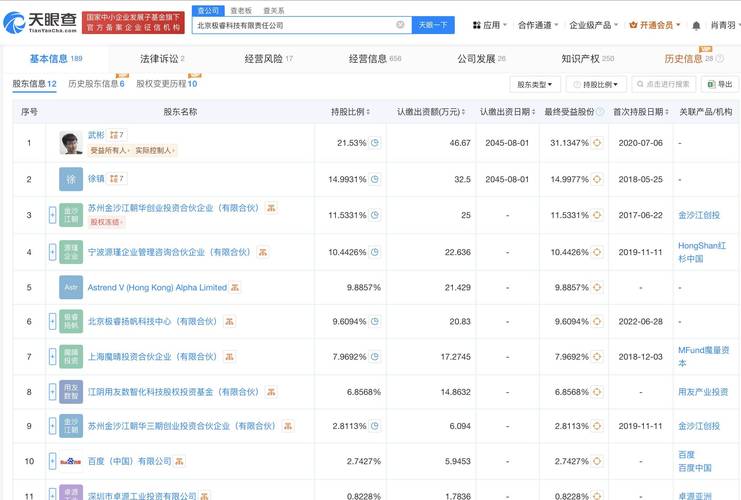The image size is (741, 500).
Task: Click org chart icon after 北京极睿扬帆科技中心
Action: point(229,321)
